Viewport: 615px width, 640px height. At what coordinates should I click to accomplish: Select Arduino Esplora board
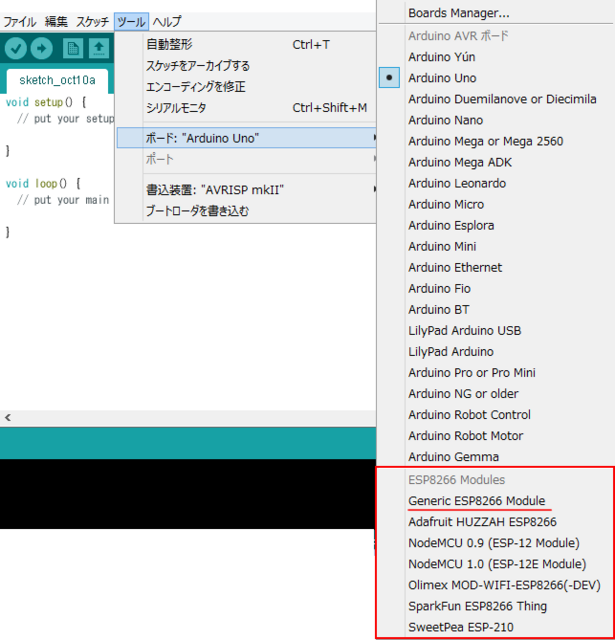click(x=496, y=225)
